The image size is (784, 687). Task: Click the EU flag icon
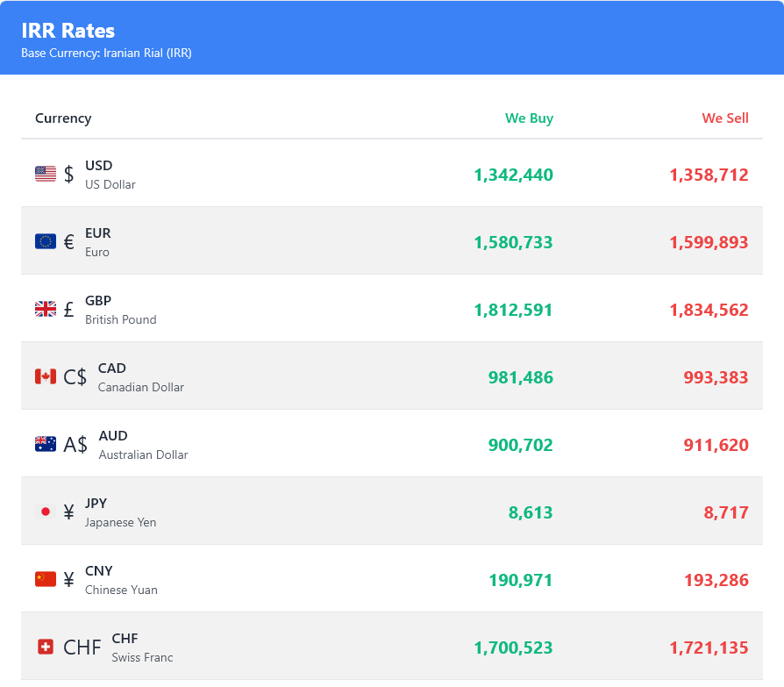click(x=45, y=241)
